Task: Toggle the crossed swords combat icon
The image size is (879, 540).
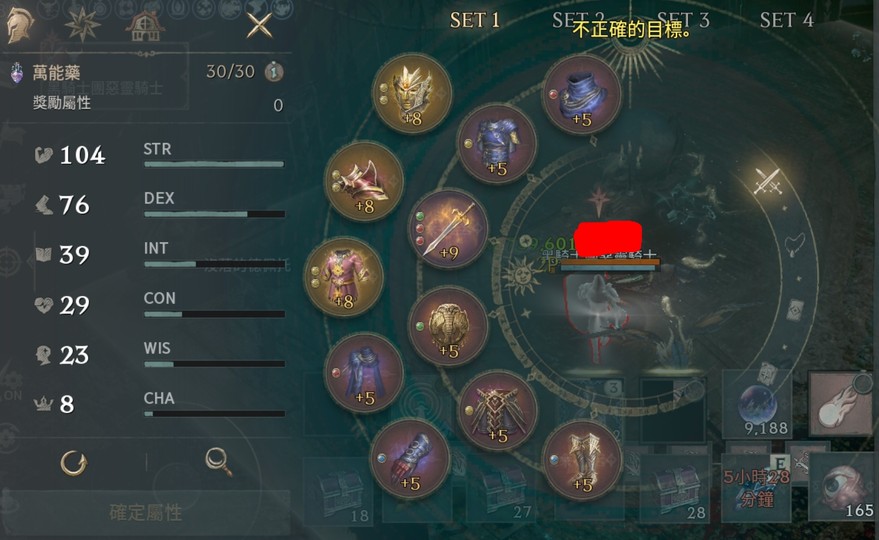Action: coord(767,181)
